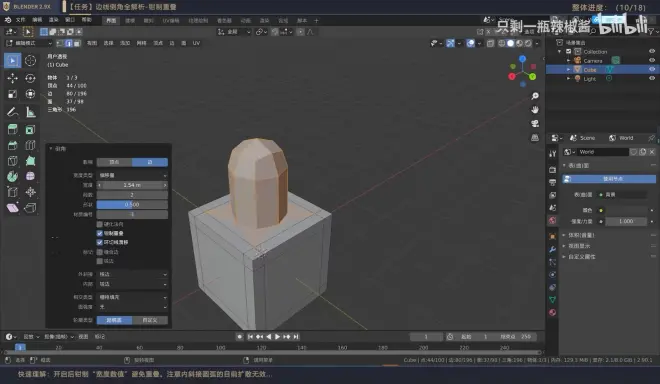Click the play animation button
Viewport: 660px width, 384px height.
[277, 337]
